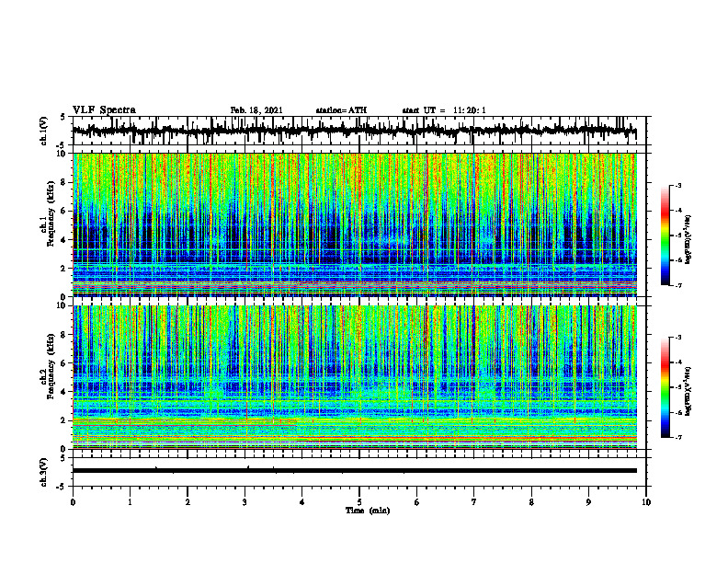
Task: Click the 'ch.3(V)' axis label
Action: click(44, 473)
